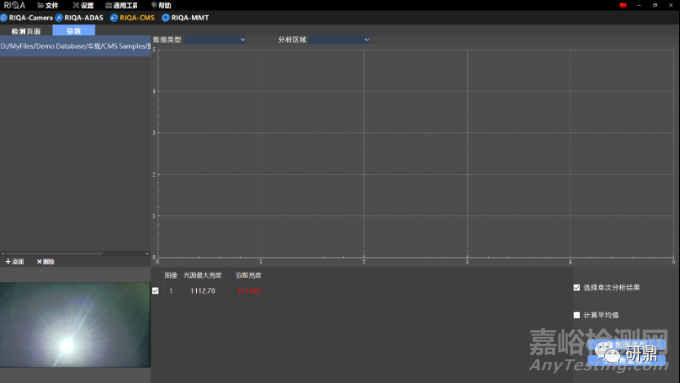
Task: Open the 文件 menu
Action: pos(48,5)
